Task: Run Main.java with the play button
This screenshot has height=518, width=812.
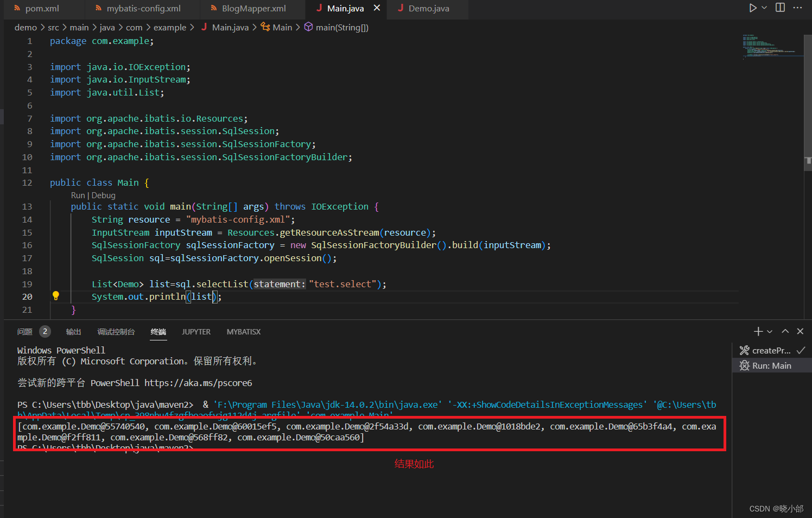Action: point(752,8)
